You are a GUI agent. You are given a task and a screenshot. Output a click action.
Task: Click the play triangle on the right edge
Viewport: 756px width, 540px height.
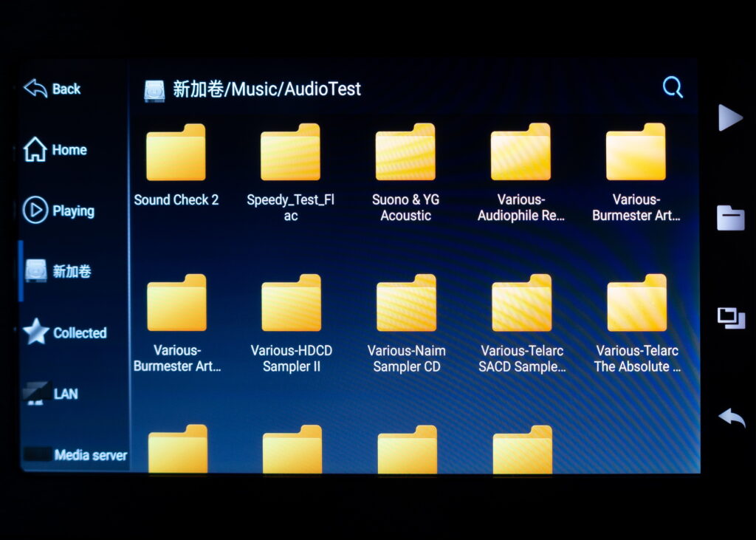coord(730,117)
